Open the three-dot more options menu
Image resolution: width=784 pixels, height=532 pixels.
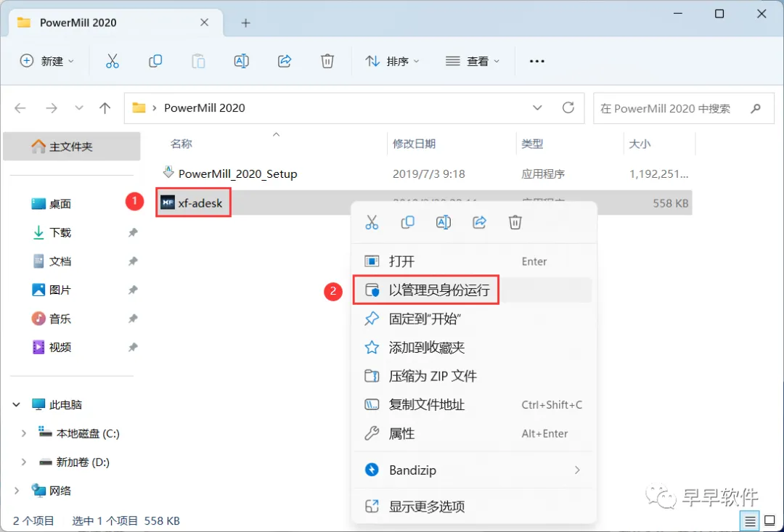pos(537,61)
